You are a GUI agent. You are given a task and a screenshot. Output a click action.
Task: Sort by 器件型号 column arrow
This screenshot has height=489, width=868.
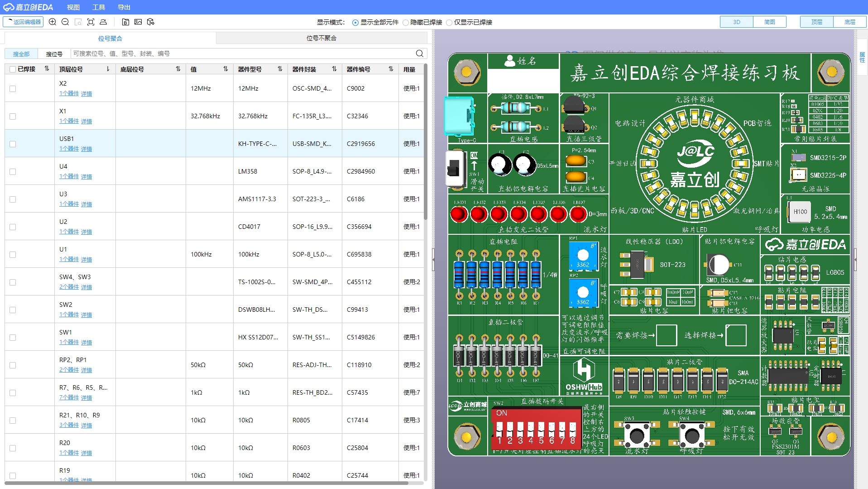coord(280,69)
